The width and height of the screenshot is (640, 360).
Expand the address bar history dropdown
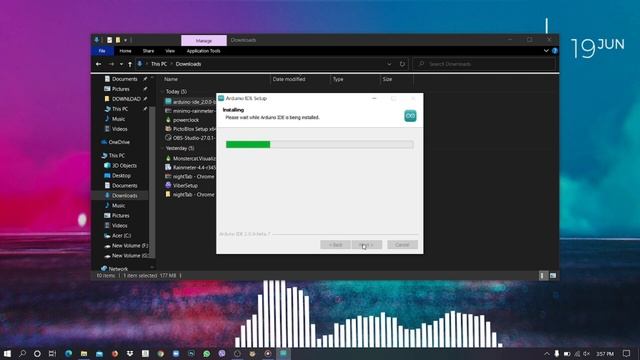[x=389, y=64]
